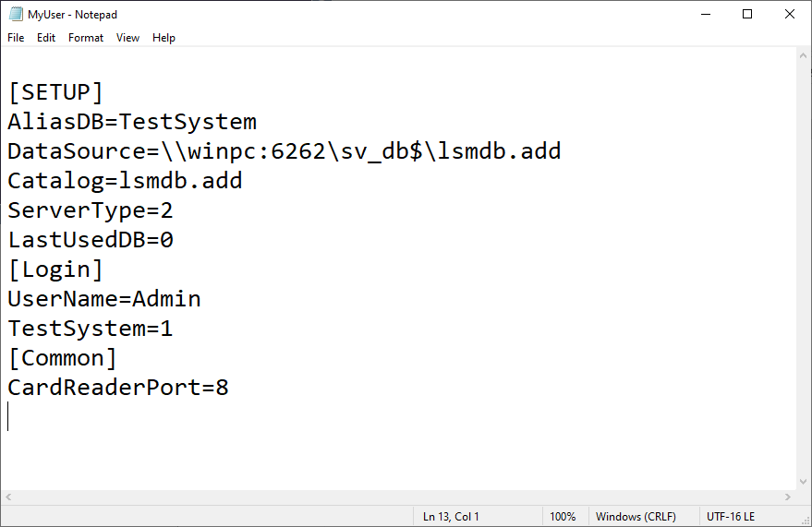This screenshot has width=812, height=527.
Task: Close the MyUser Notepad window
Action: pyautogui.click(x=790, y=14)
